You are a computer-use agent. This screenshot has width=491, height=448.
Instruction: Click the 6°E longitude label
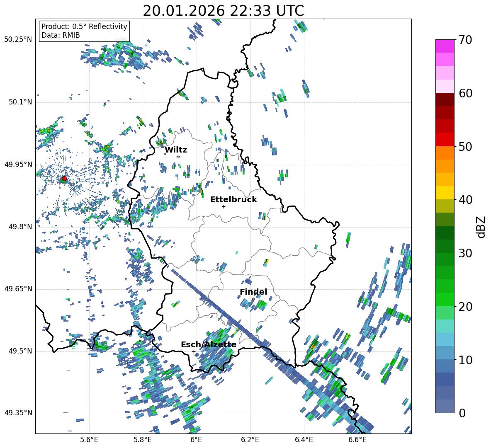[x=196, y=440]
